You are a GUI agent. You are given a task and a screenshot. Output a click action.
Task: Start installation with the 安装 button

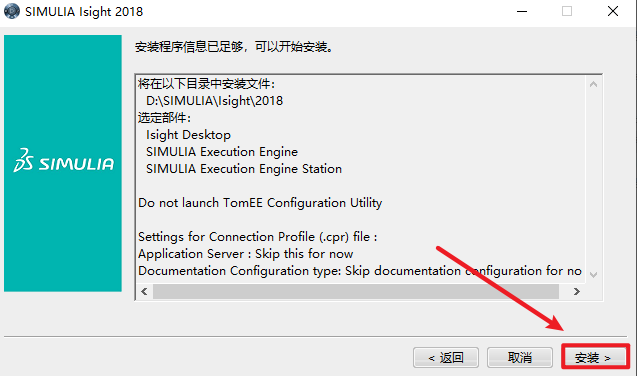click(x=595, y=357)
